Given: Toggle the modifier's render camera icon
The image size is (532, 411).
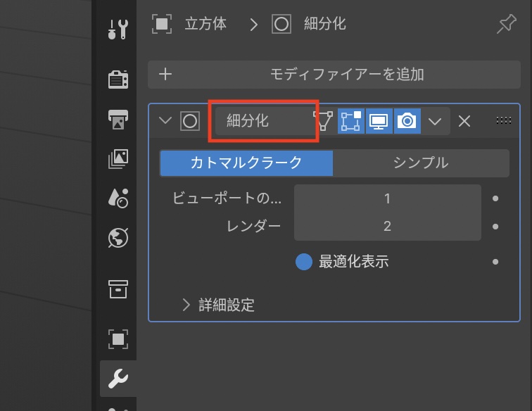Looking at the screenshot, I should pyautogui.click(x=407, y=121).
